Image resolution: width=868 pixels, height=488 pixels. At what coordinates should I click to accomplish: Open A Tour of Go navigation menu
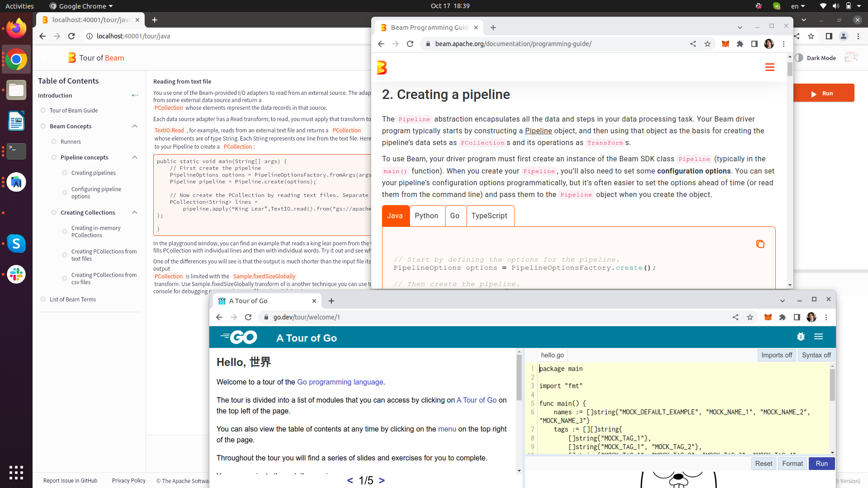tap(819, 337)
